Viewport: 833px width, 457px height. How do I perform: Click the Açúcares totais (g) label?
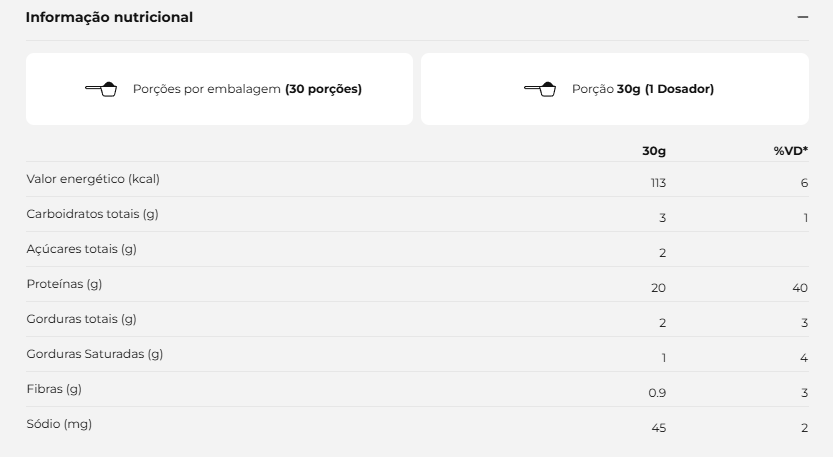click(82, 249)
